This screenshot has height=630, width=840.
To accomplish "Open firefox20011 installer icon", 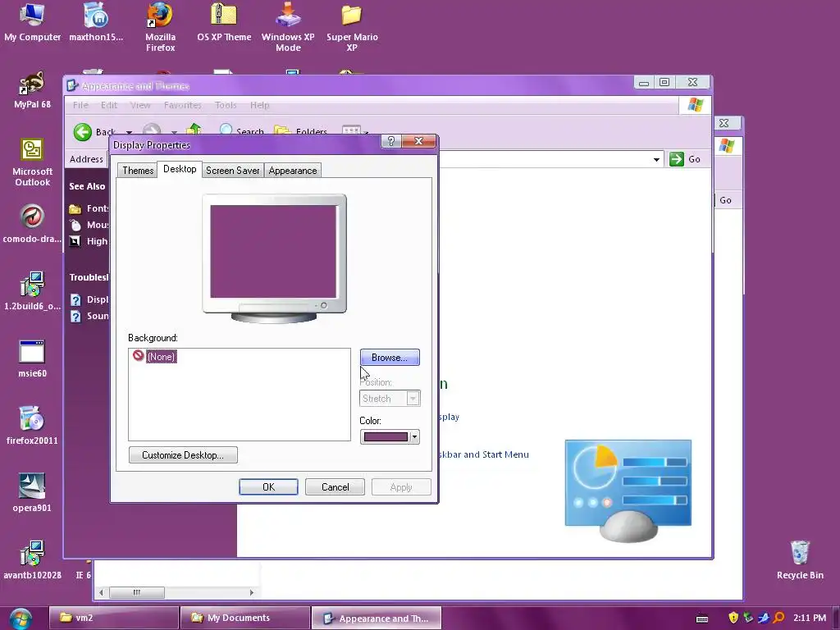I will click(32, 426).
